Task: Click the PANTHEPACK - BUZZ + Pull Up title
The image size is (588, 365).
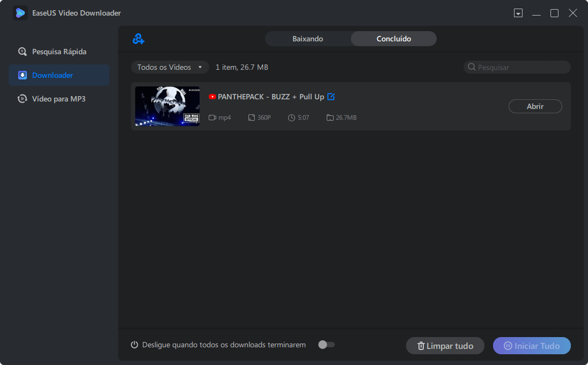Action: pyautogui.click(x=271, y=97)
